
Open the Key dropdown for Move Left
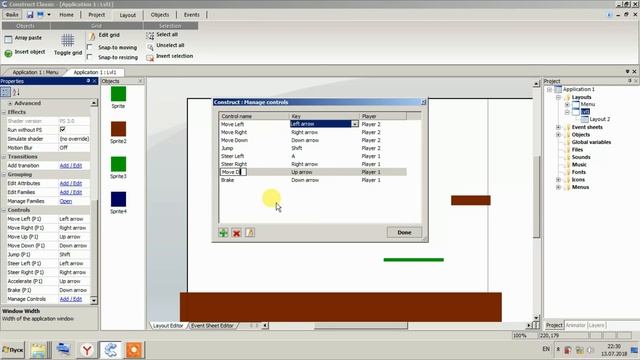tap(355, 124)
